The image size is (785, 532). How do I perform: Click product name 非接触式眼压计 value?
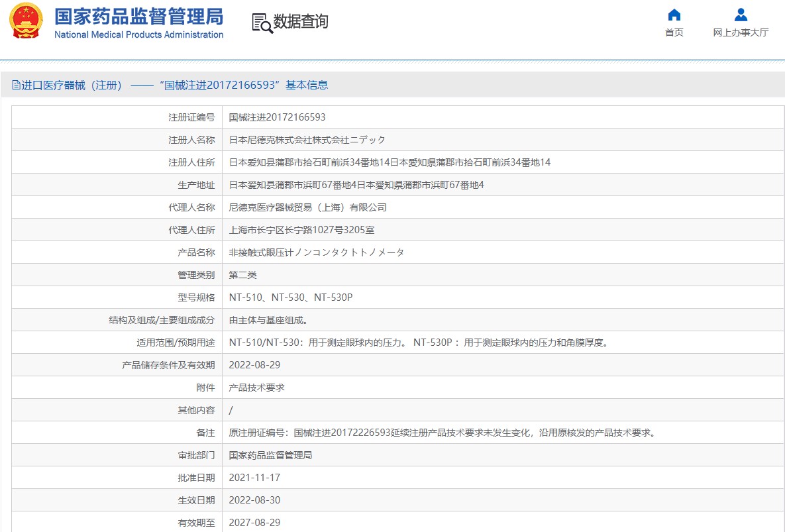pos(317,252)
